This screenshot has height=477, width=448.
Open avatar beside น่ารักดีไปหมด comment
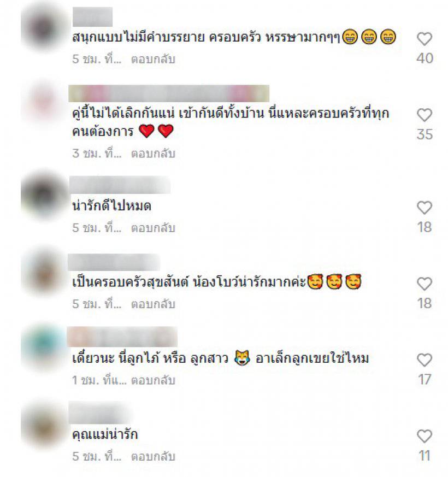click(44, 195)
